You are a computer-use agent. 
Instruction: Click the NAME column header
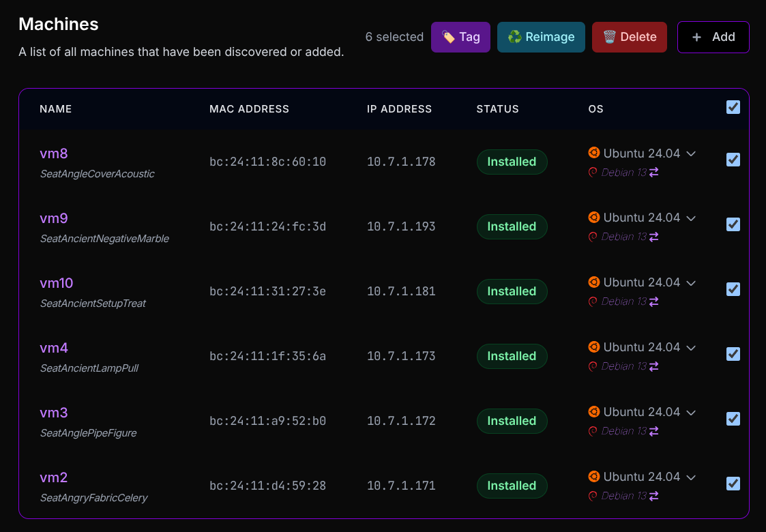(x=55, y=108)
